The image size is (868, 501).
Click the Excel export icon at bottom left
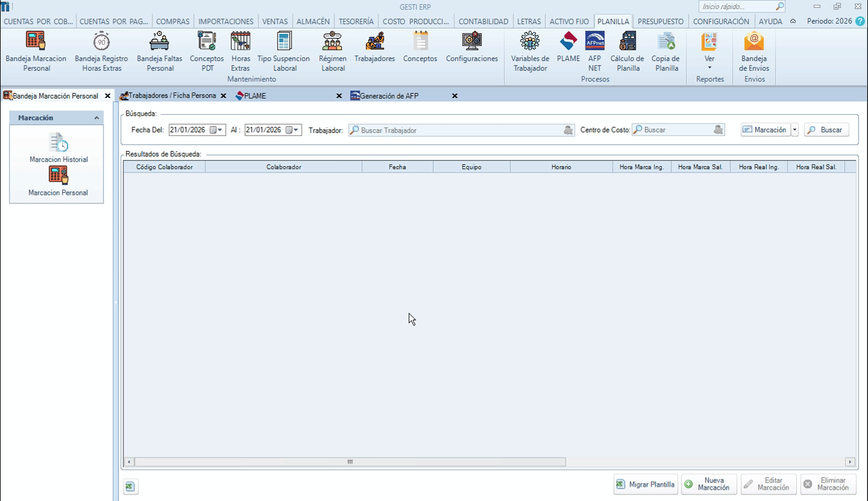131,487
